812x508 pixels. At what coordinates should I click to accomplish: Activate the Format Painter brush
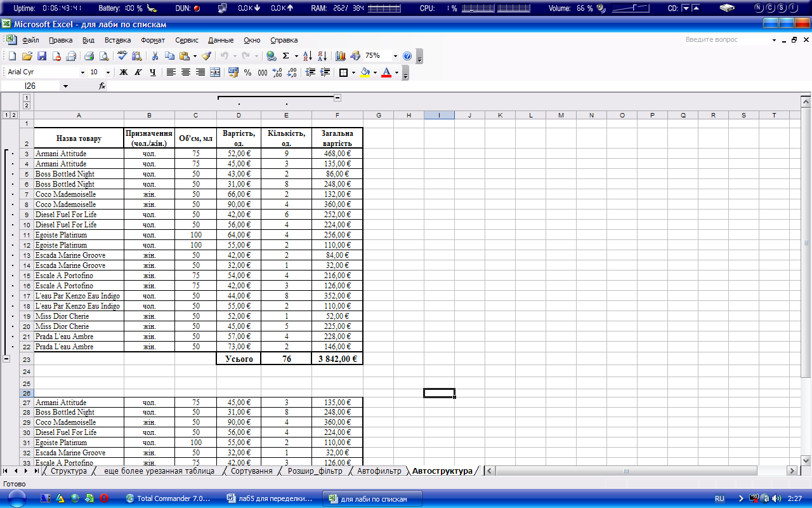pyautogui.click(x=206, y=56)
